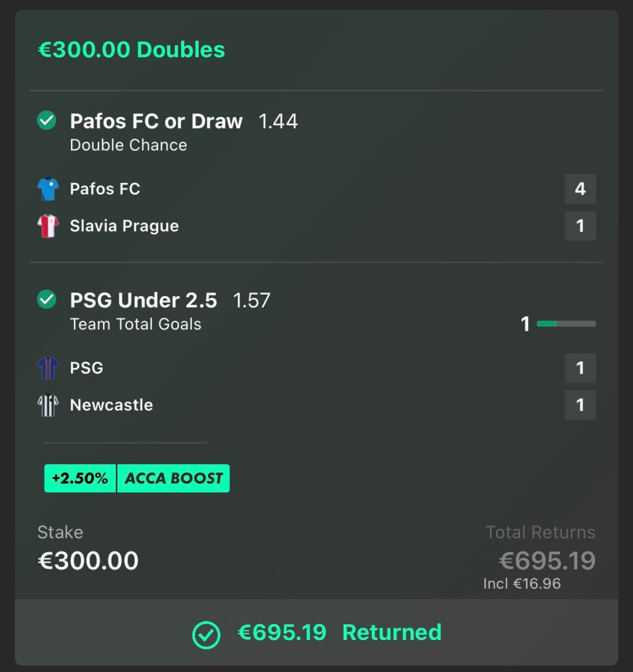Click the €695.19 Returned banner text
This screenshot has width=633, height=672.
click(339, 633)
